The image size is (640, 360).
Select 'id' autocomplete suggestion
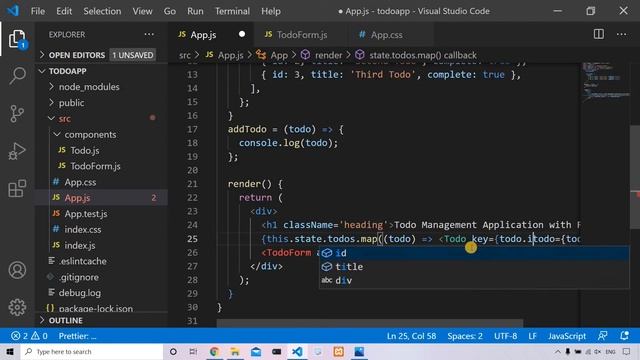[474, 253]
